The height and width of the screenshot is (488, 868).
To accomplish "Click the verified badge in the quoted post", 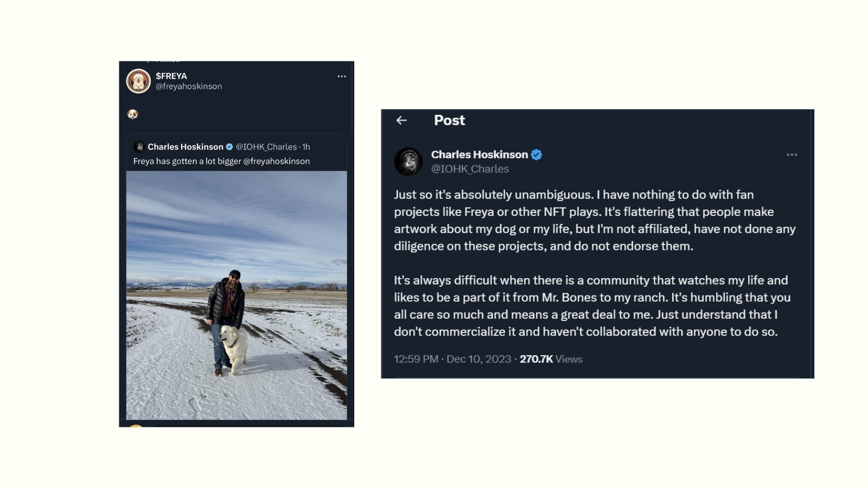I will click(229, 147).
